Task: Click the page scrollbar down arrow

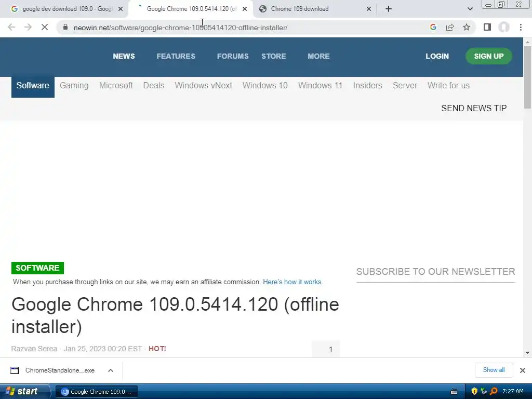Action: (527, 353)
